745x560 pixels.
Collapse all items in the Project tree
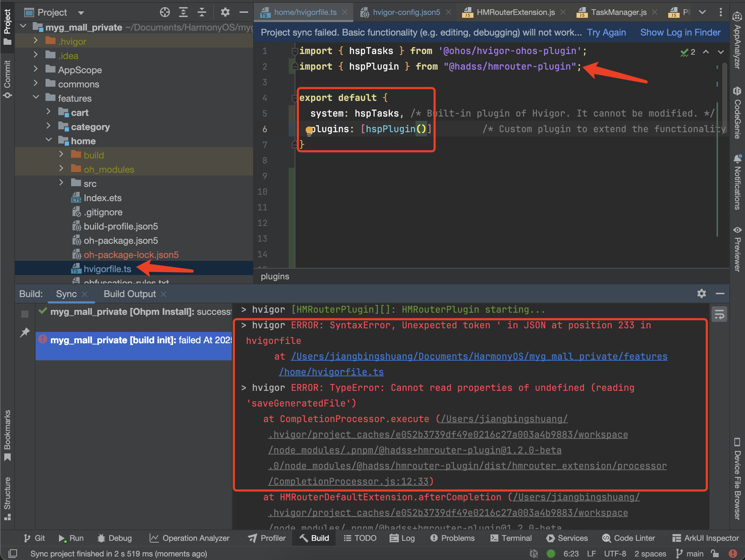tap(202, 12)
